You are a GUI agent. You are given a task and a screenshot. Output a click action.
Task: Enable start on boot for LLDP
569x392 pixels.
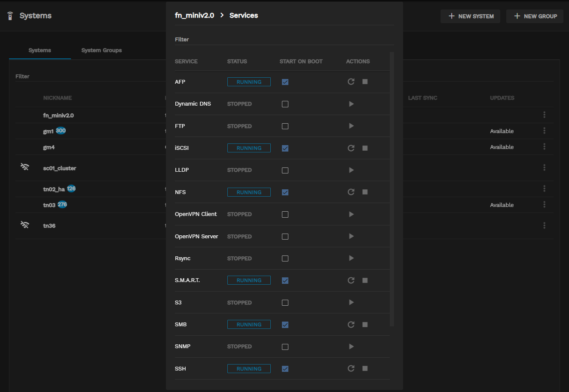click(x=285, y=170)
